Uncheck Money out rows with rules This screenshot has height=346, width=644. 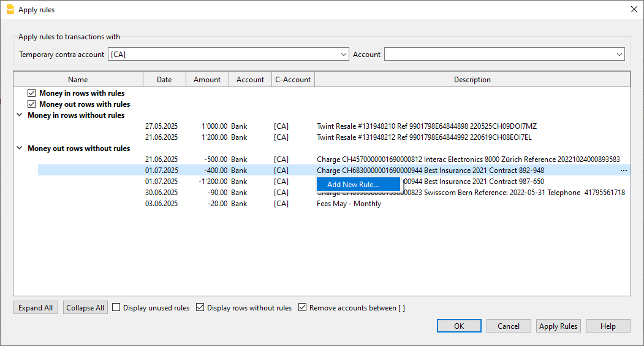coord(32,104)
